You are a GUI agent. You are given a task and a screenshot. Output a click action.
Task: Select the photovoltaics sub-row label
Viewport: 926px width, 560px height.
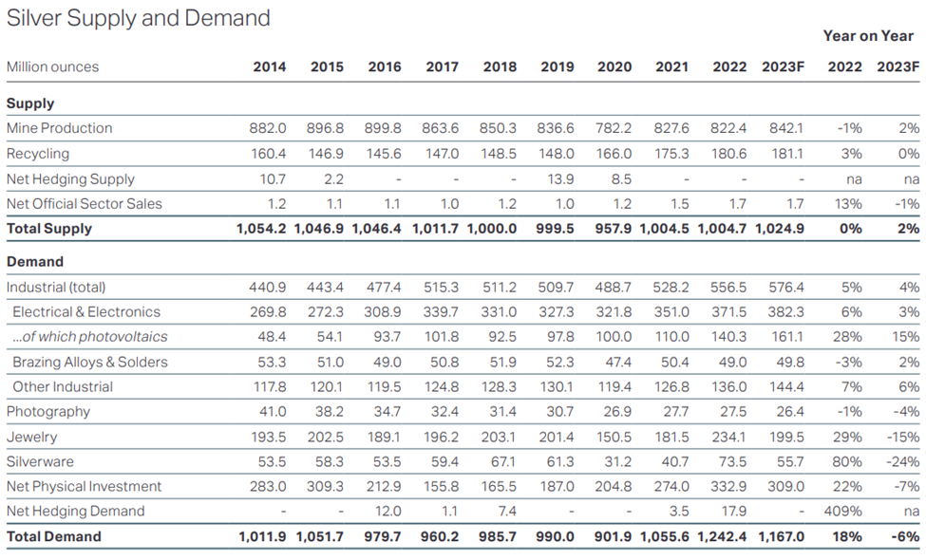pos(90,337)
